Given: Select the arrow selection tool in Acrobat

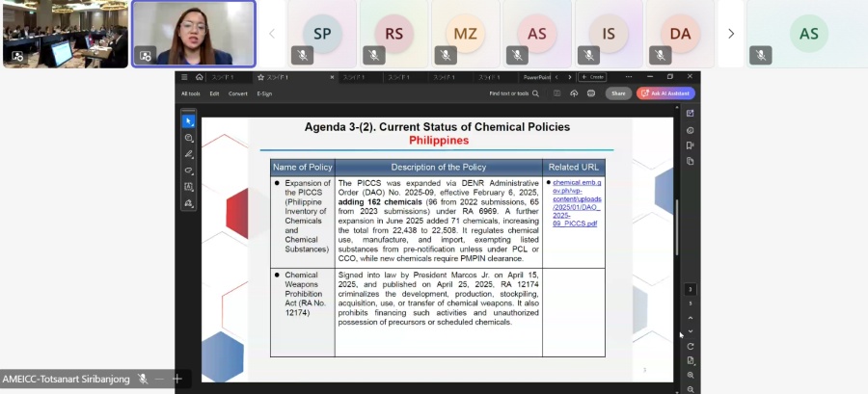Looking at the screenshot, I should point(189,121).
